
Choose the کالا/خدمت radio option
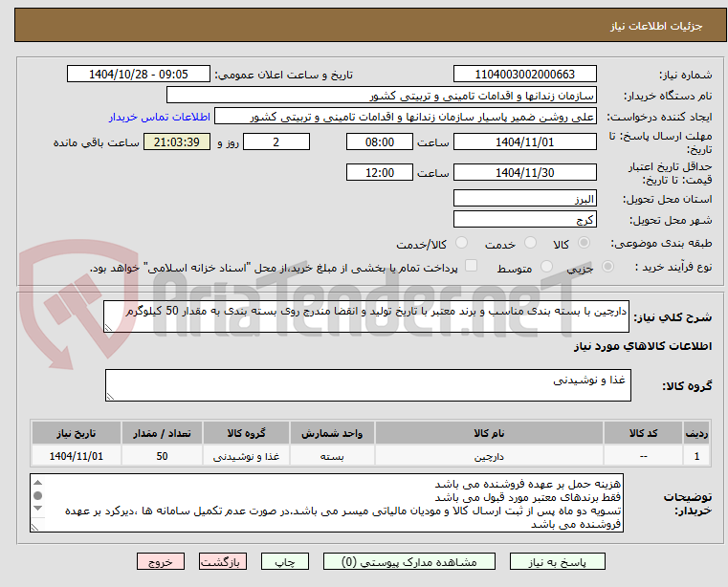(461, 243)
